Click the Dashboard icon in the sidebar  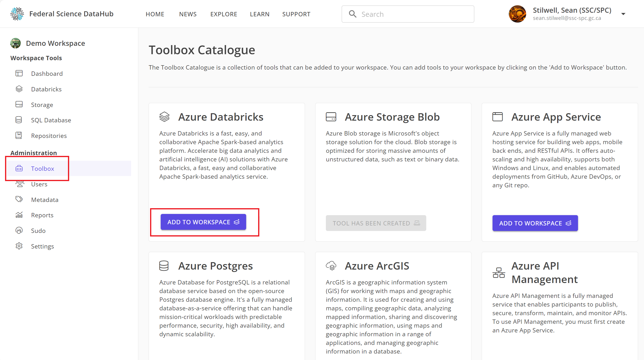[19, 73]
